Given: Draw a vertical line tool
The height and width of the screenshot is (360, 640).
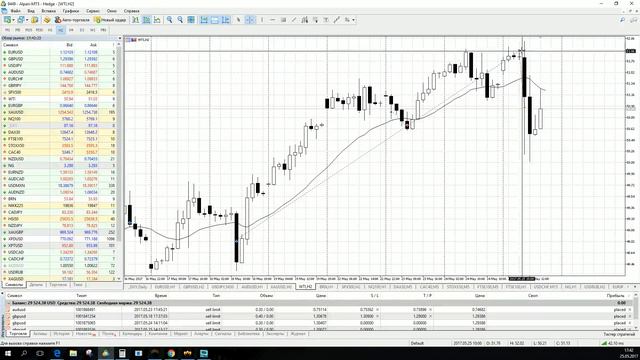Looking at the screenshot, I should (262, 20).
